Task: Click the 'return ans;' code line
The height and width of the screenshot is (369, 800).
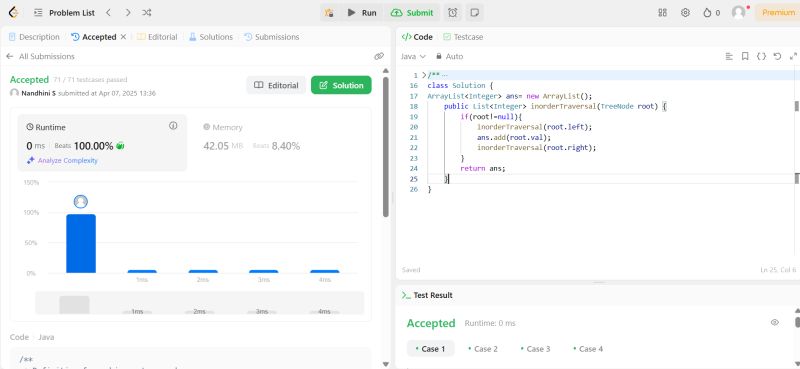Action: point(483,168)
